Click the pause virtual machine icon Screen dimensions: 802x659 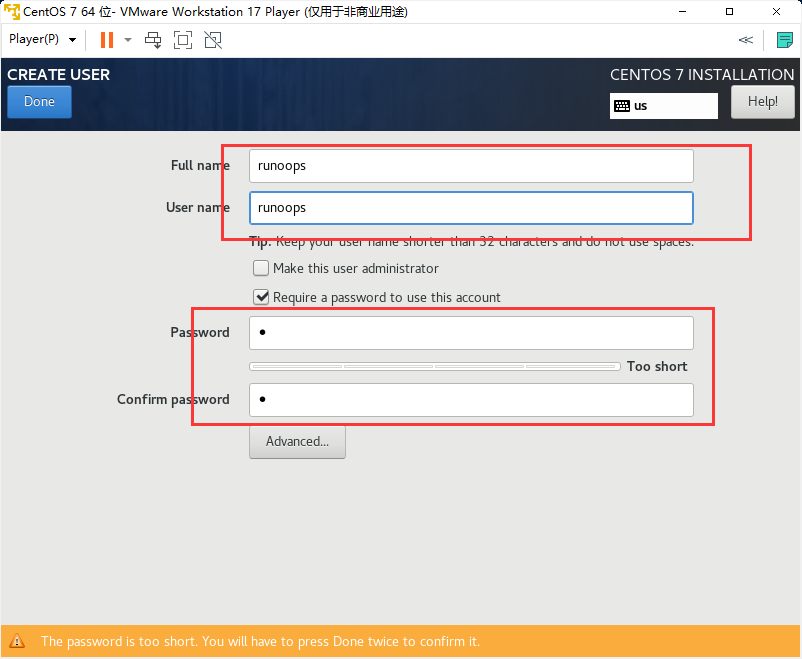point(106,40)
